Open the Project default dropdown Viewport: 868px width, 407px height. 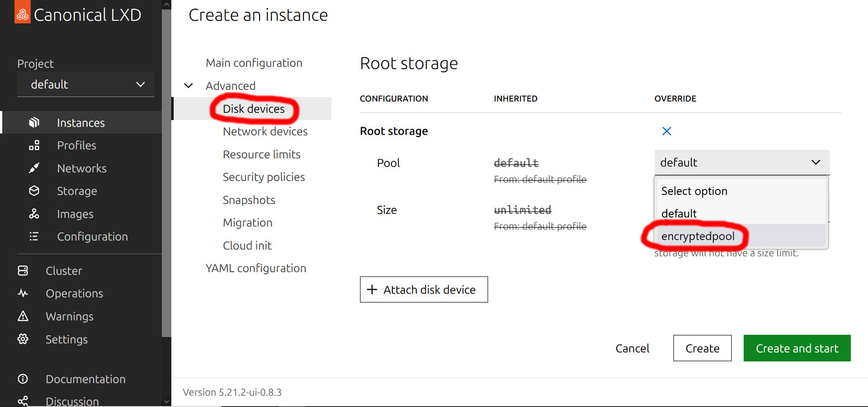click(x=85, y=85)
